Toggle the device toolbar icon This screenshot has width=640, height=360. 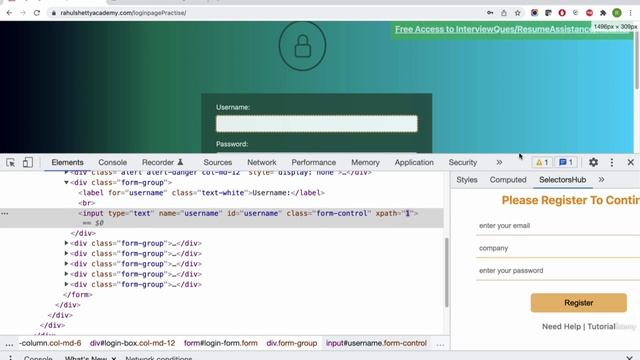click(27, 162)
